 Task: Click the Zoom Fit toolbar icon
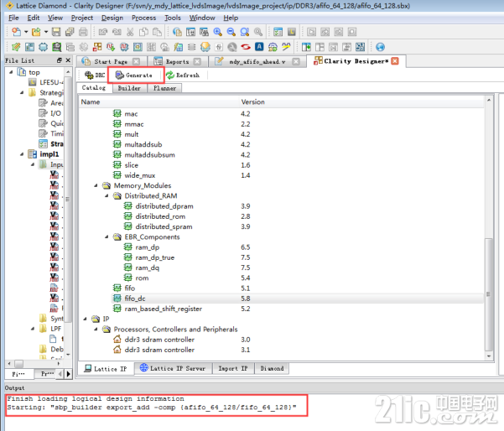point(245,32)
